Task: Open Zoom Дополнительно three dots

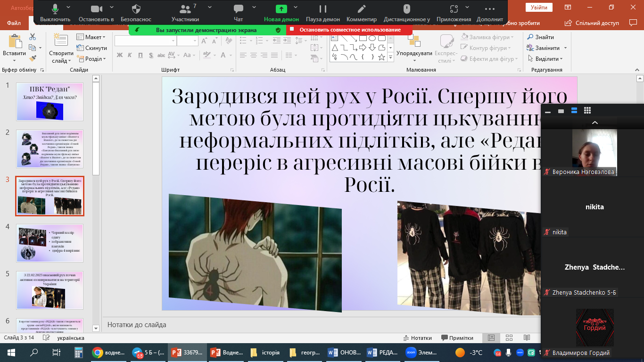Action: tap(490, 8)
